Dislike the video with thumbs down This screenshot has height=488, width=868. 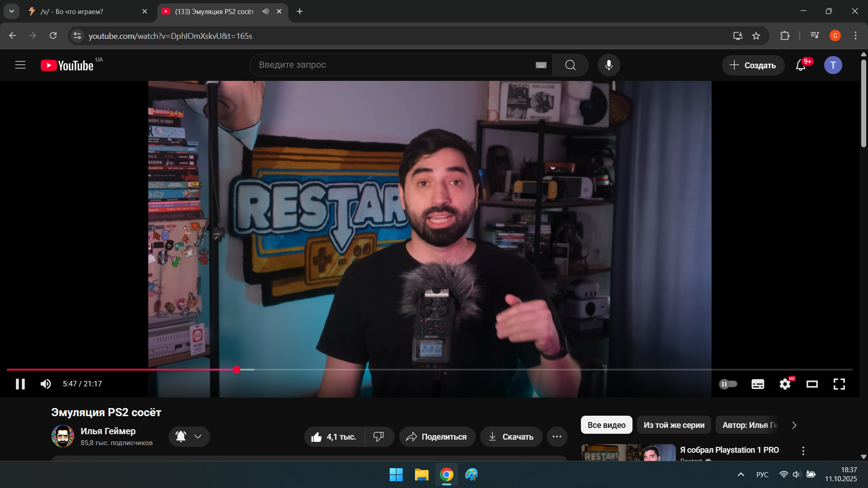pyautogui.click(x=378, y=436)
